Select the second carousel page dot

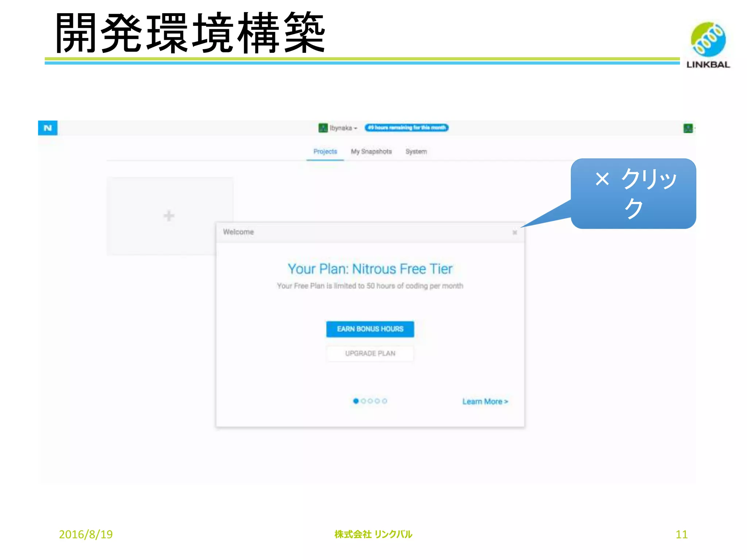pyautogui.click(x=363, y=401)
